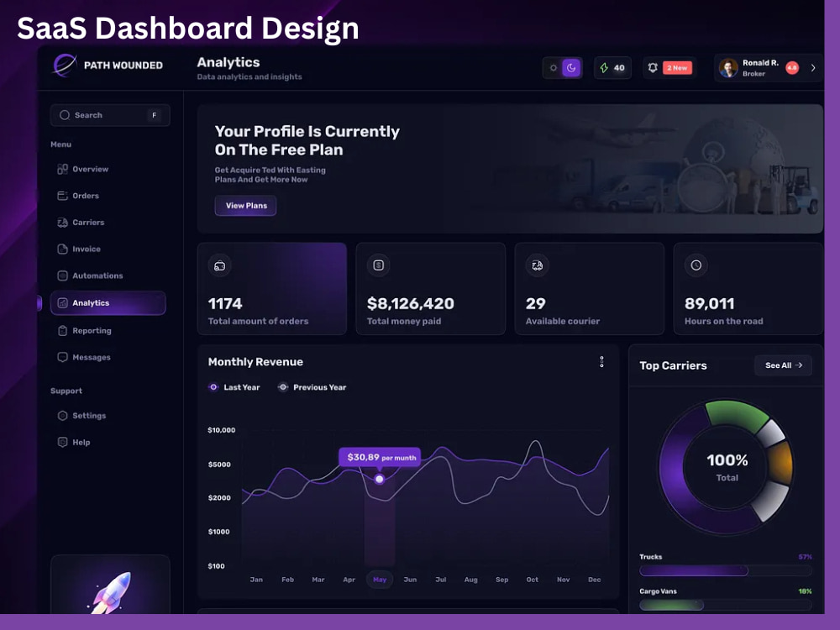The height and width of the screenshot is (630, 840).
Task: Open Monthly Revenue three-dot menu
Action: 601,361
